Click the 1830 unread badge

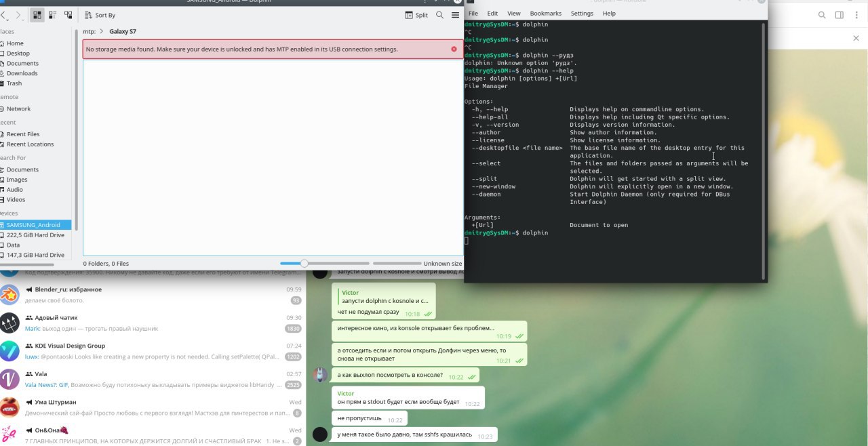tap(293, 329)
